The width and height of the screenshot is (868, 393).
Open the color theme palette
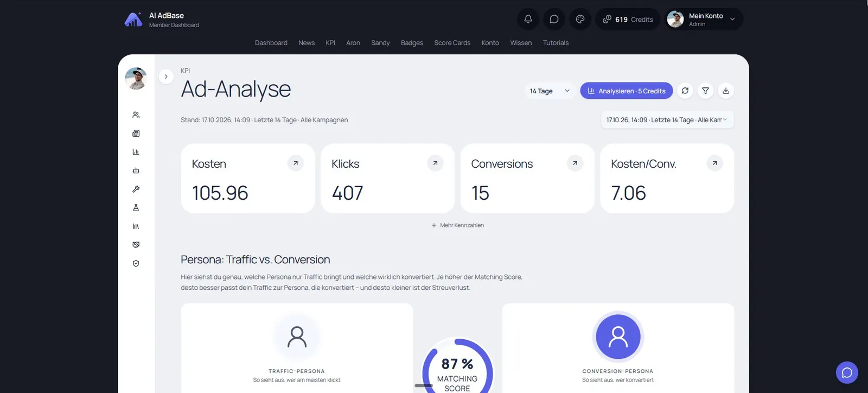tap(580, 20)
